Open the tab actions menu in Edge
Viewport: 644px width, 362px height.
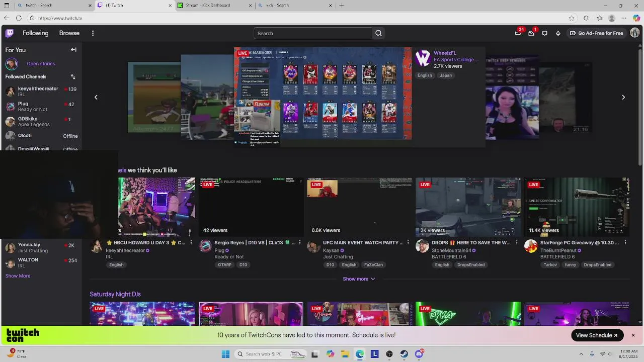pos(7,6)
